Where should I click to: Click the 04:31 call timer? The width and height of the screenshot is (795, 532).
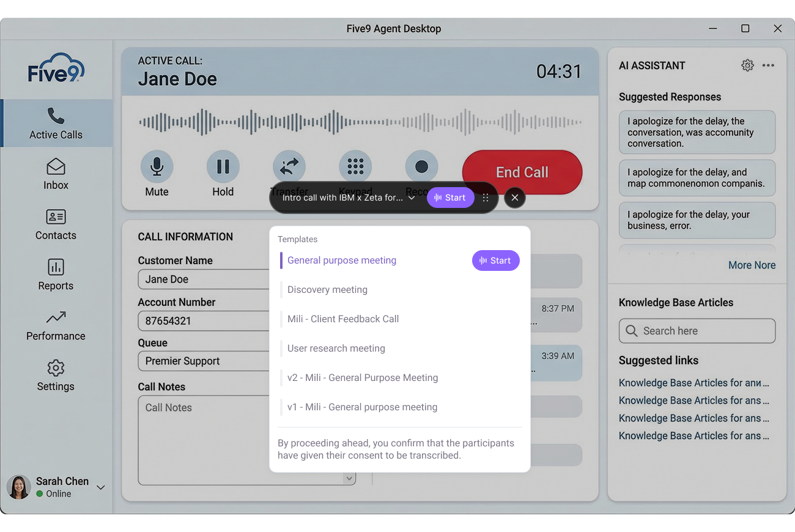[x=559, y=72]
